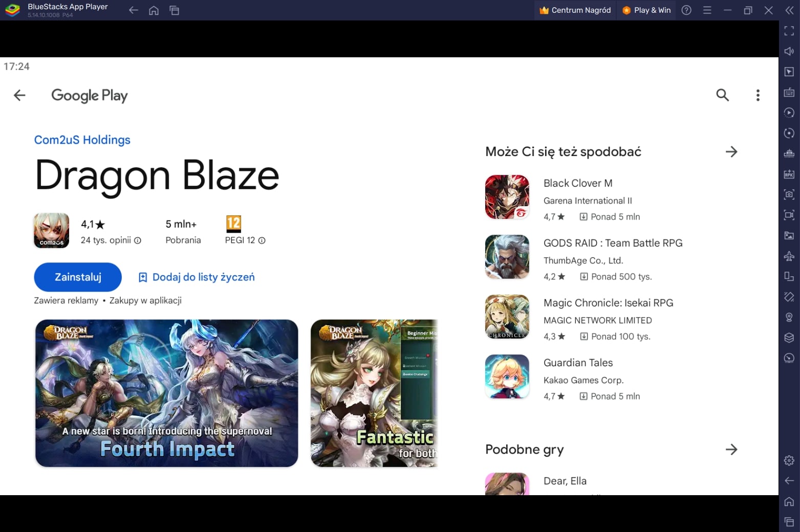
Task: Click airplane mode icon in sidebar
Action: tap(789, 256)
